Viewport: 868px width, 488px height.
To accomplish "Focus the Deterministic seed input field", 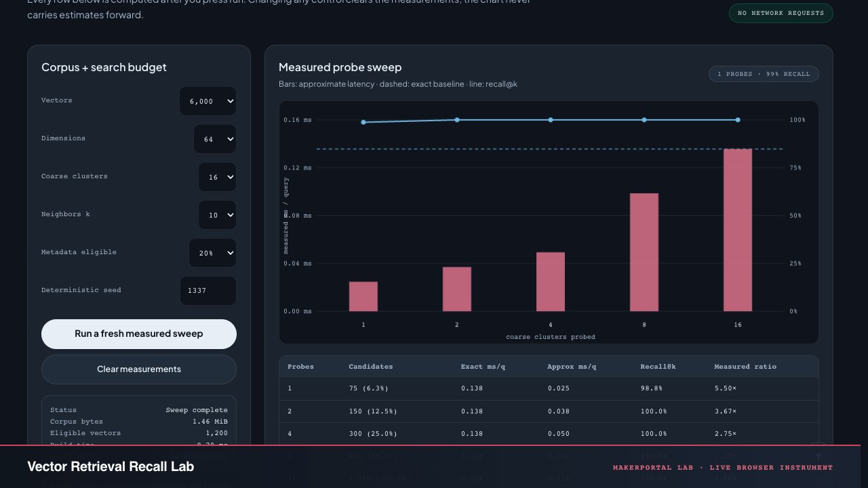I will point(208,291).
